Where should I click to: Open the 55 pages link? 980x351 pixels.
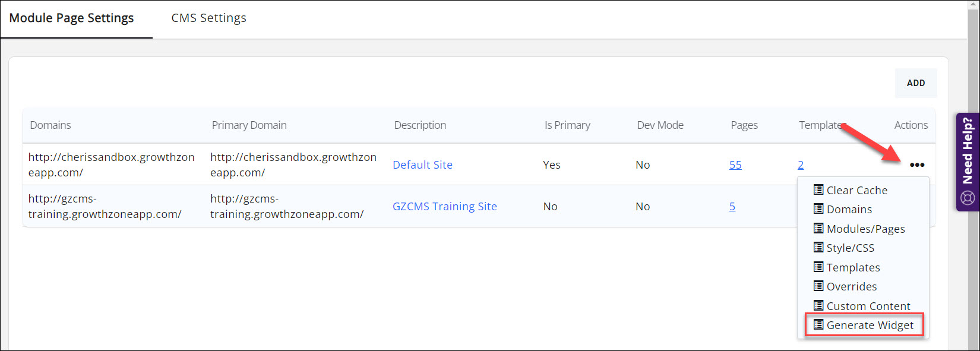[735, 165]
